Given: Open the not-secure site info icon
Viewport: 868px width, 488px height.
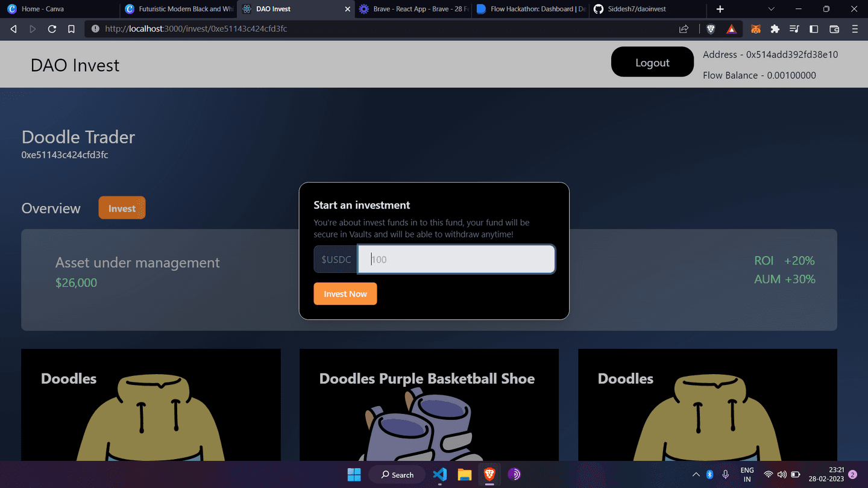Looking at the screenshot, I should coord(96,29).
